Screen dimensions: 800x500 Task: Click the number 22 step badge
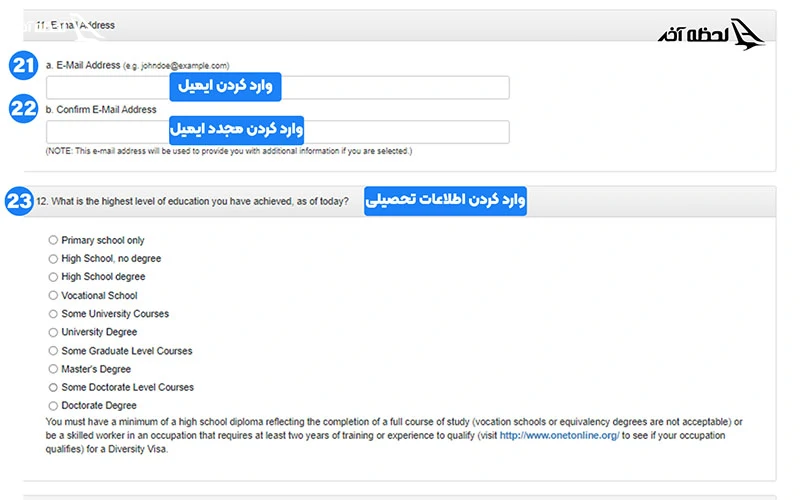coord(22,109)
